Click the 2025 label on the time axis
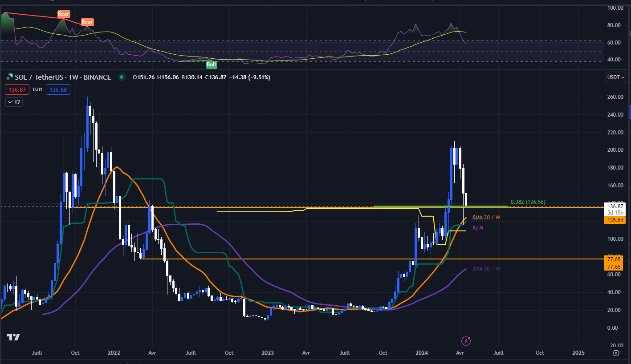The image size is (631, 364). click(x=578, y=353)
